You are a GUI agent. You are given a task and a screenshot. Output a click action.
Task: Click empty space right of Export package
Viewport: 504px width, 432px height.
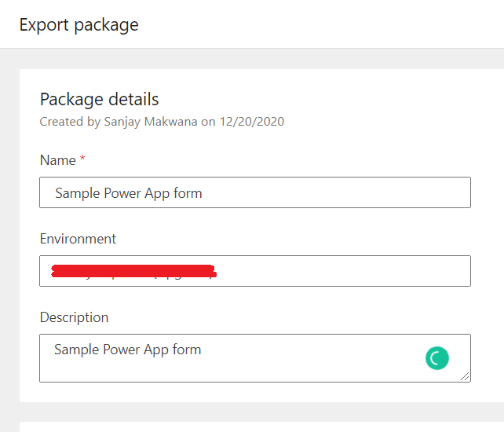pos(330,24)
